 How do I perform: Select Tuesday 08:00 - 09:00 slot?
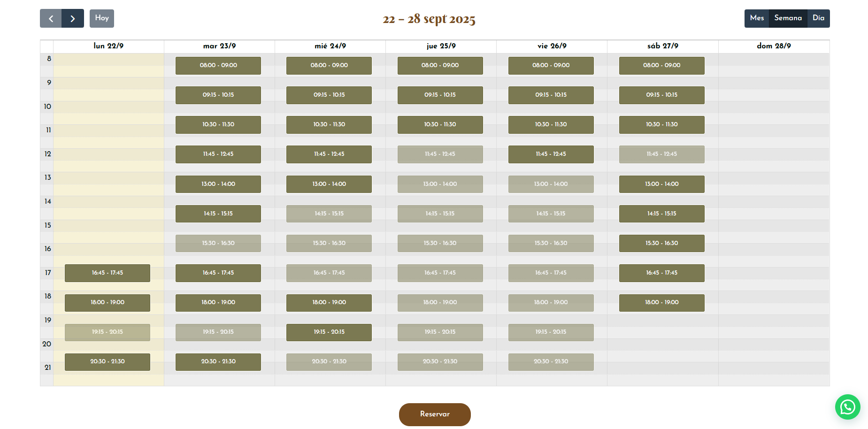click(x=218, y=65)
